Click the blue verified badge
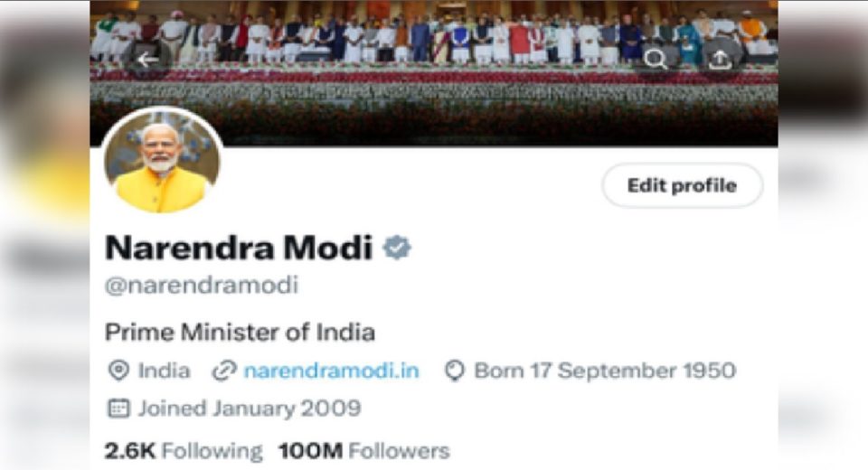The height and width of the screenshot is (470, 868). click(397, 248)
